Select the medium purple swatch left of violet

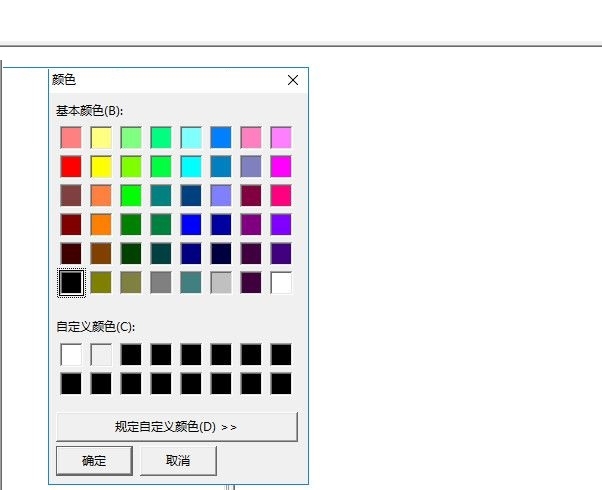click(251, 225)
